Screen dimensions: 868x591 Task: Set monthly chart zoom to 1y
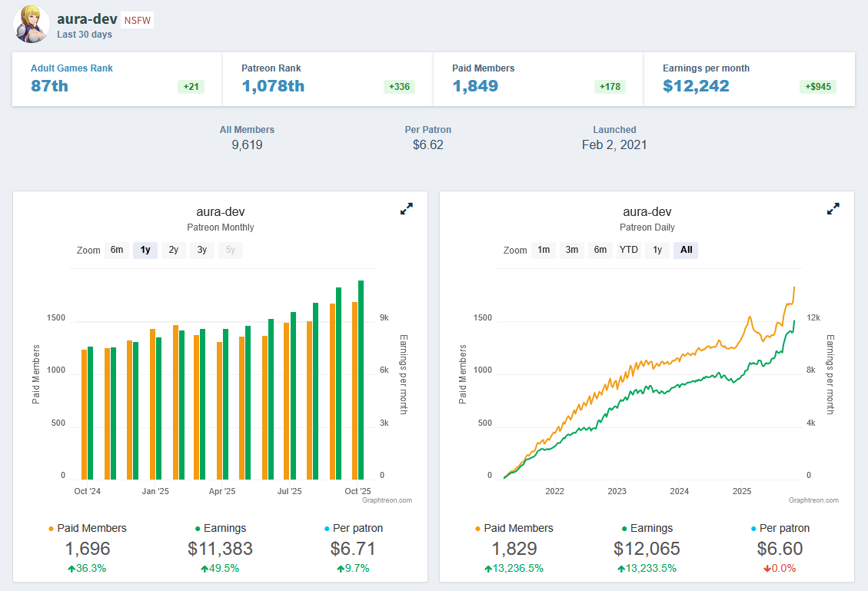145,250
